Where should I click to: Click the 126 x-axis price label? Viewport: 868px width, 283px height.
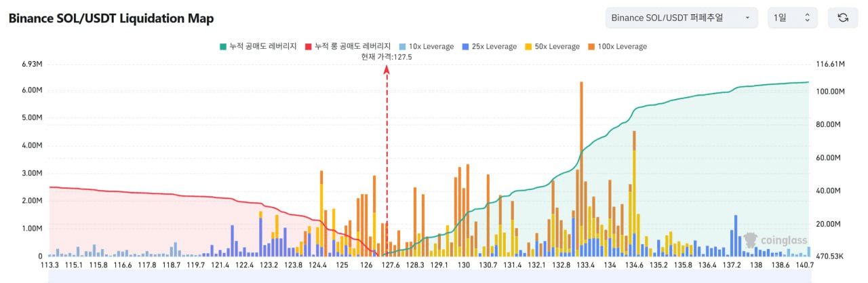pos(367,265)
